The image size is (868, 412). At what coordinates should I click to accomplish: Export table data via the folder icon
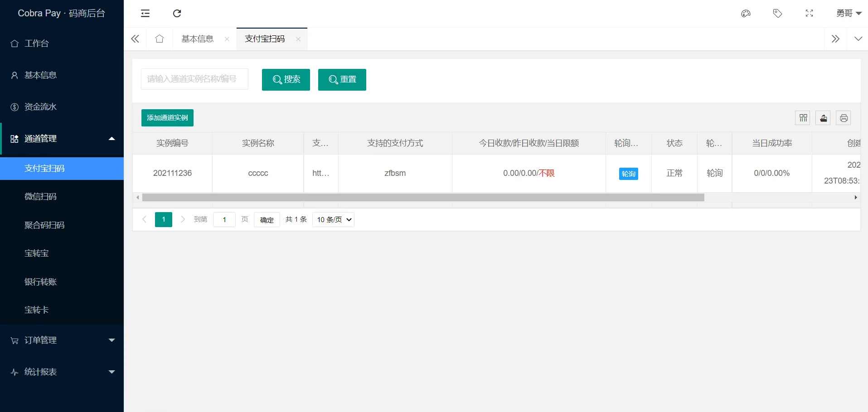click(x=823, y=118)
